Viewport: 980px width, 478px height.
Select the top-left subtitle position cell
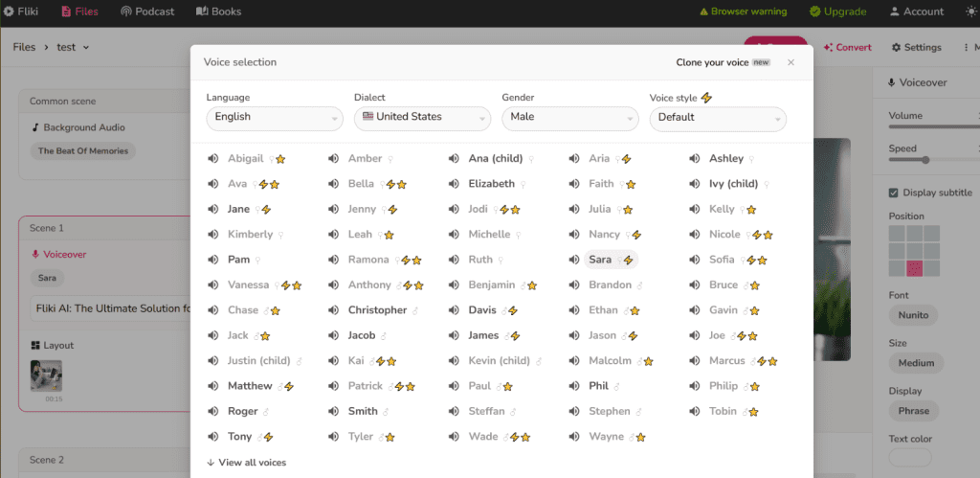tap(897, 233)
